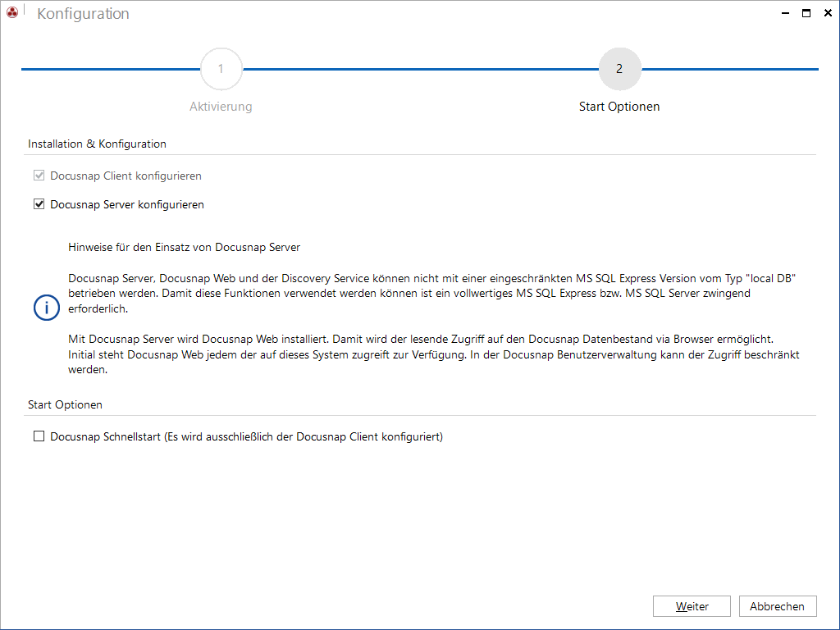840x630 pixels.
Task: Click the Docusnap Server konfigurieren label text
Action: pos(127,204)
